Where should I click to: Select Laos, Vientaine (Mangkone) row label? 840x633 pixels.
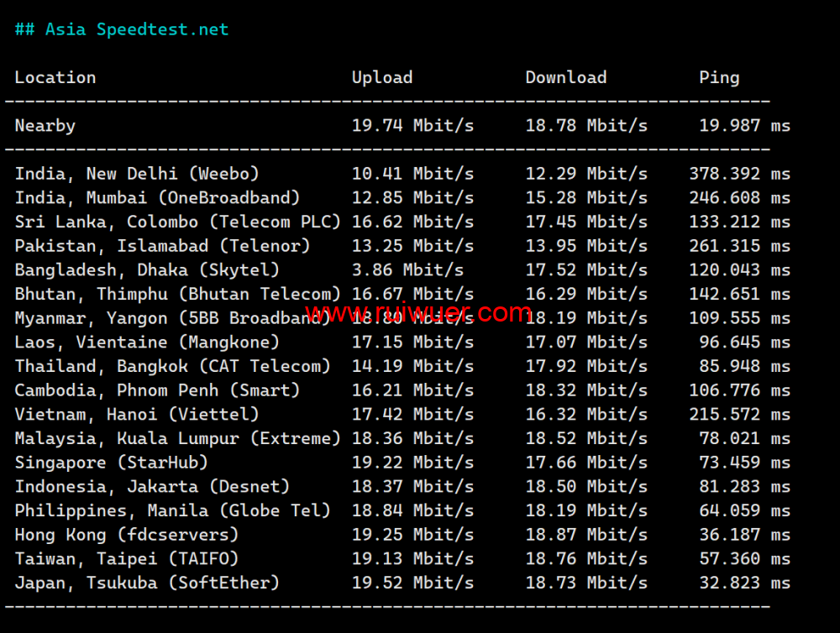[147, 343]
